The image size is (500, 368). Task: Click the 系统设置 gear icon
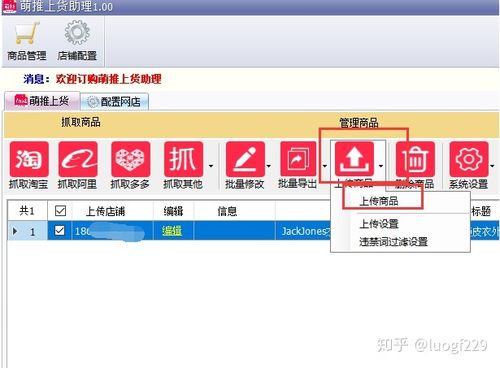click(x=469, y=159)
